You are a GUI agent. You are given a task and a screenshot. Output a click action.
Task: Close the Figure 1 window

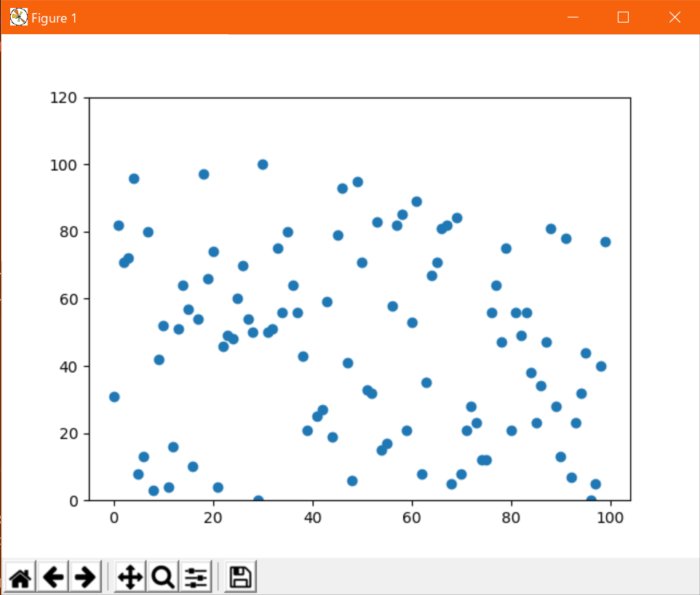point(674,17)
